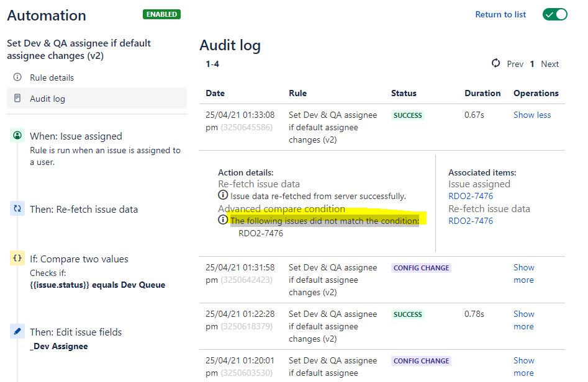The height and width of the screenshot is (382, 588).
Task: Go to the Prev audit log page
Action: (515, 64)
